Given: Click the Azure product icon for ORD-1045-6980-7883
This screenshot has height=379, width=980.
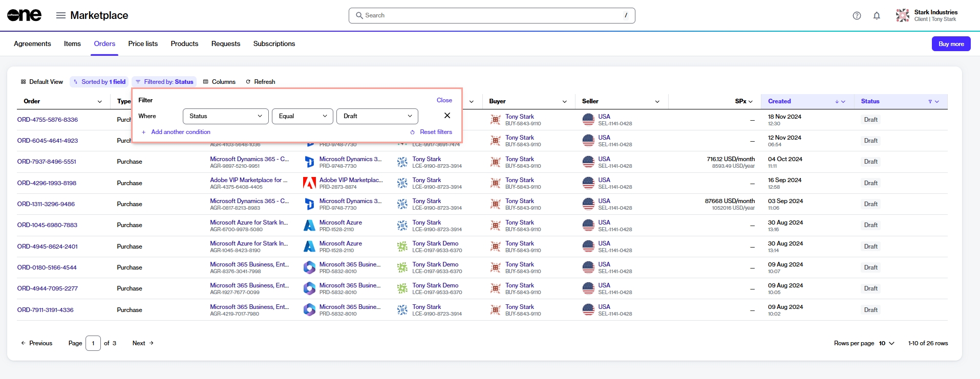Looking at the screenshot, I should point(309,226).
